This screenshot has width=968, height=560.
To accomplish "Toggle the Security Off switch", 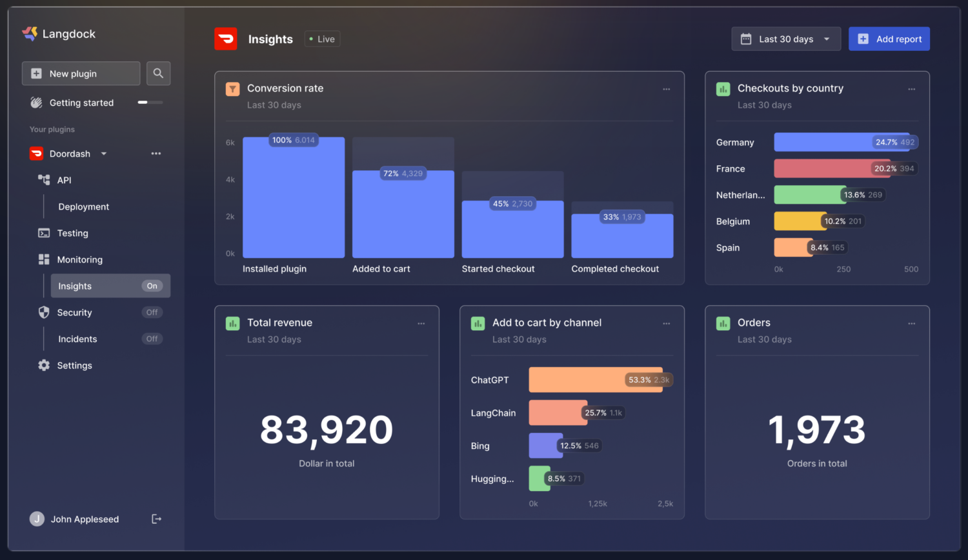I will 152,312.
